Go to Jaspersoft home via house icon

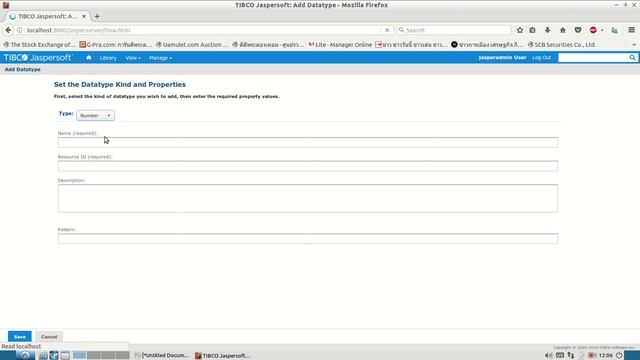tap(89, 58)
